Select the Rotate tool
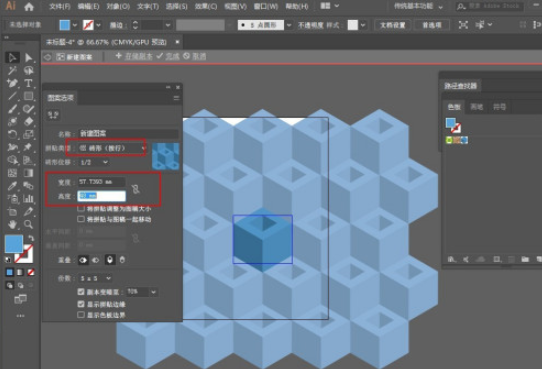Screen dimensions: 542x369 click(x=12, y=134)
